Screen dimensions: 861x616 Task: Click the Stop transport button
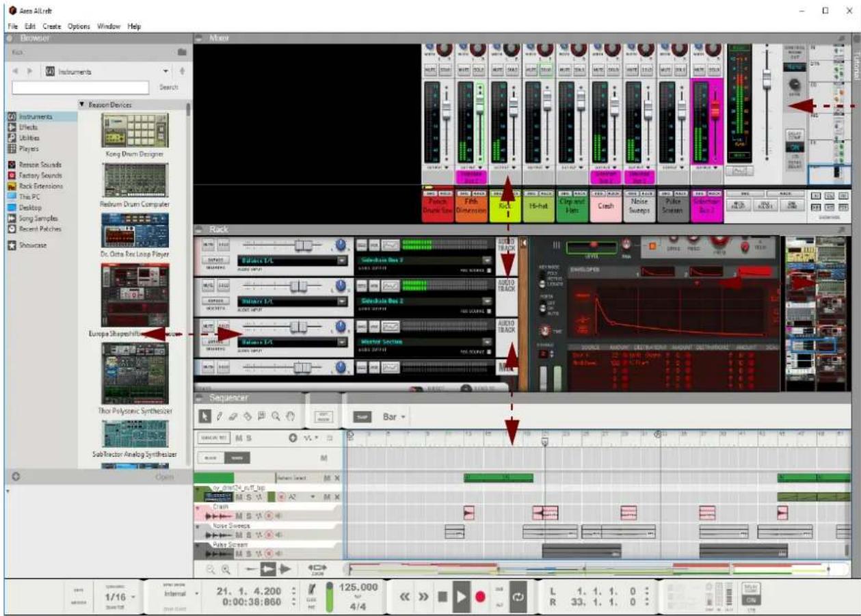(442, 596)
